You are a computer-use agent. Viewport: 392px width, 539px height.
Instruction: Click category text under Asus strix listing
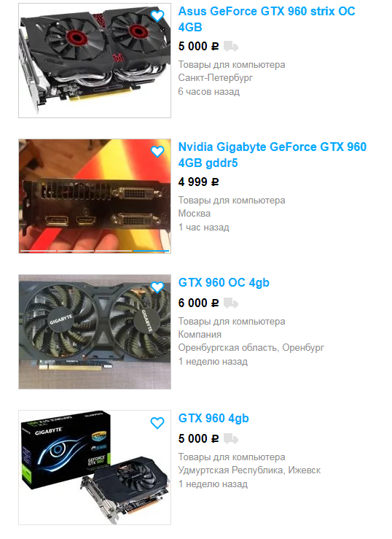click(232, 65)
